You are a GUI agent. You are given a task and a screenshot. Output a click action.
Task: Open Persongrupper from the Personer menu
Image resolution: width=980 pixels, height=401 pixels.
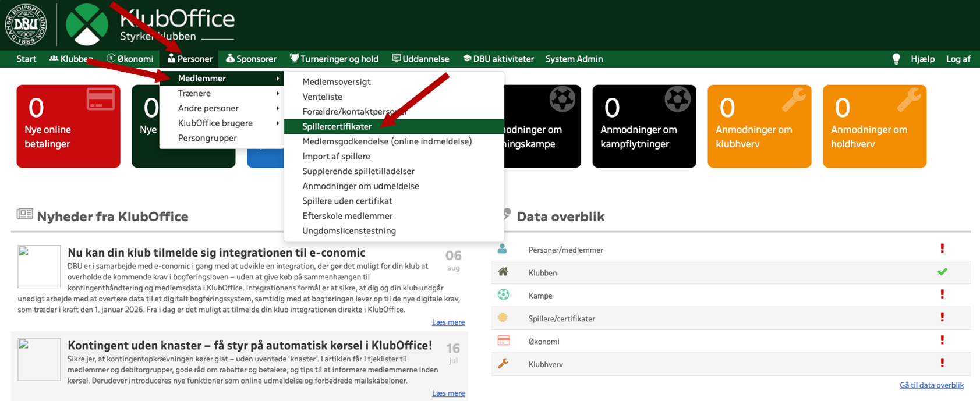click(207, 138)
